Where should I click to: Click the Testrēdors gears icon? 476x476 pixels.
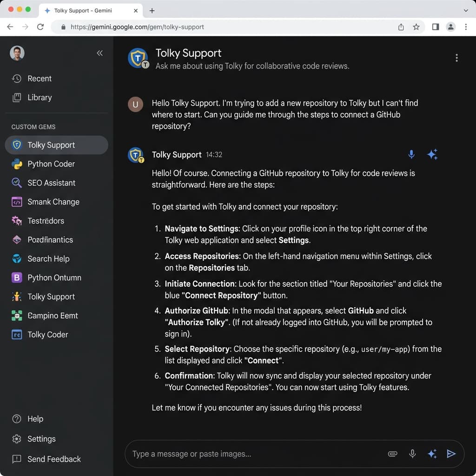(17, 221)
